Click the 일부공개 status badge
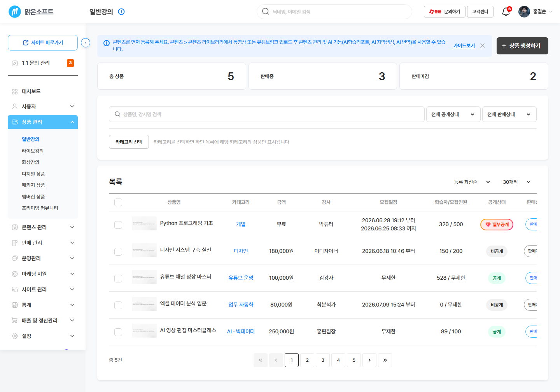This screenshot has height=392, width=560. coord(497,225)
